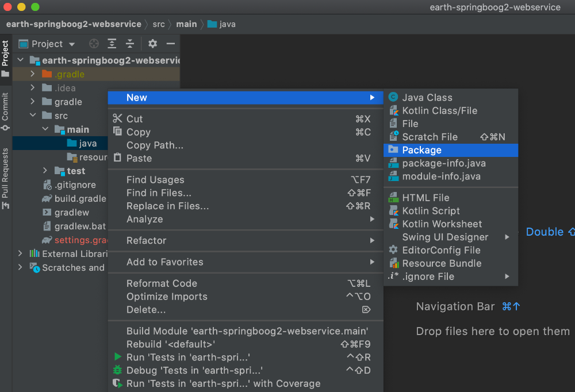
Task: Choose Find Usages
Action: pyautogui.click(x=246, y=180)
